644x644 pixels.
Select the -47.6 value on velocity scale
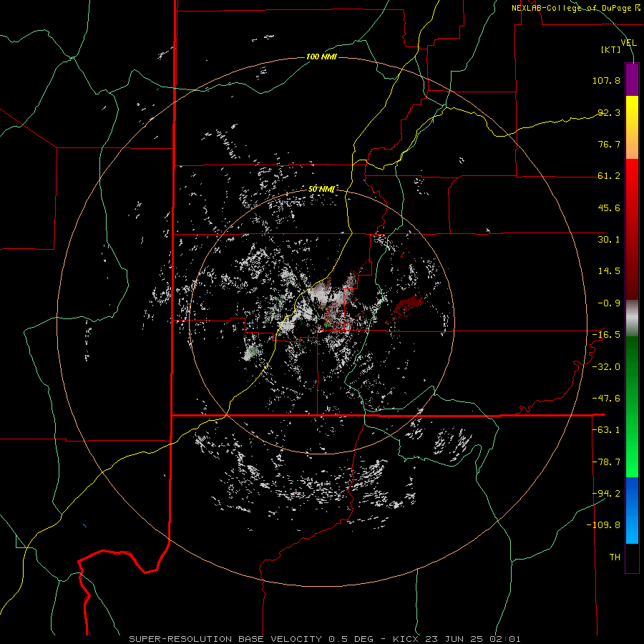[x=606, y=399]
